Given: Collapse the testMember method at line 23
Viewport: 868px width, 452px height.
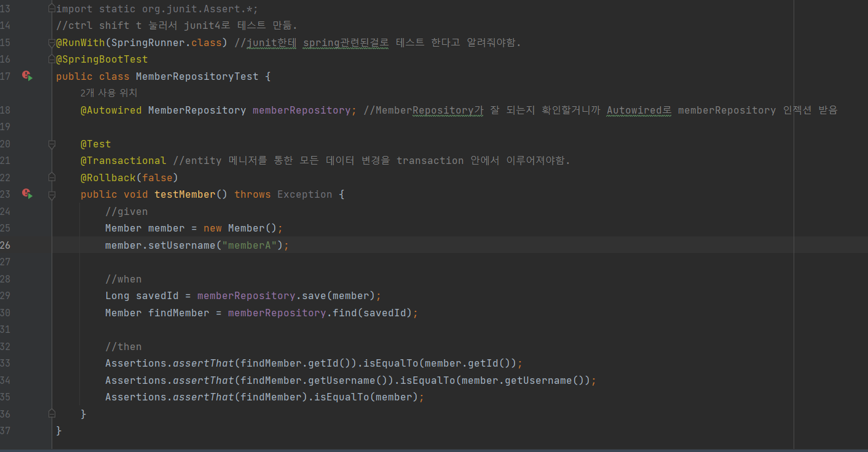Looking at the screenshot, I should [52, 194].
